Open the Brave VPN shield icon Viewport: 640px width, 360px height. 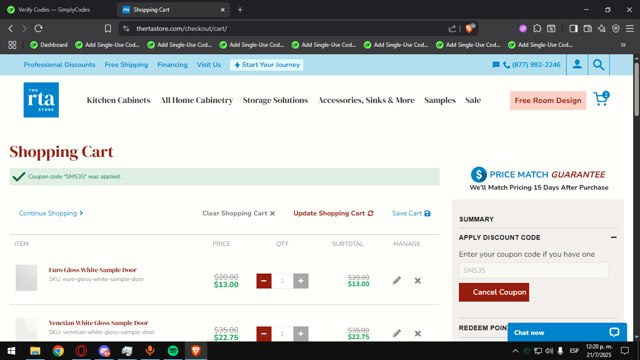(x=616, y=29)
